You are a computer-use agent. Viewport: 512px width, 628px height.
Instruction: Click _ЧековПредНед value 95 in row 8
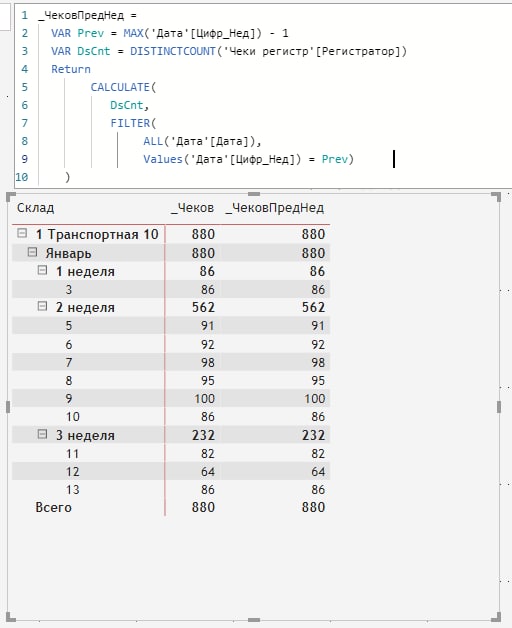(x=318, y=380)
